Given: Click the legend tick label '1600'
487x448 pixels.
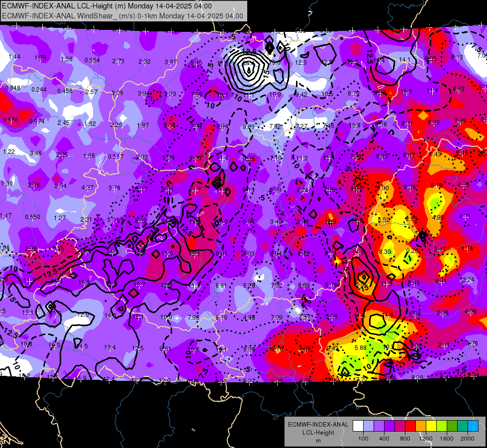Looking at the screenshot, I should pos(447,439).
